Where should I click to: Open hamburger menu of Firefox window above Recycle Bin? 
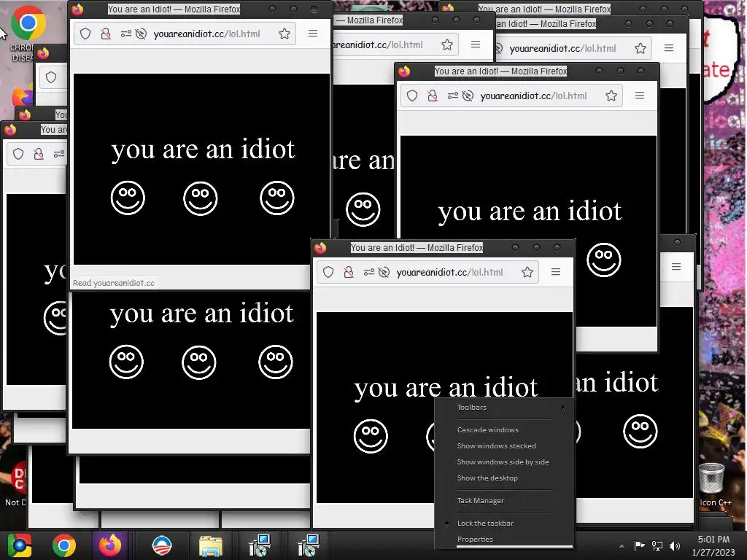676,267
